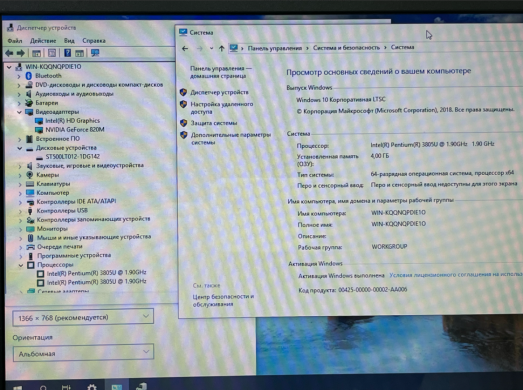Click Панель управления breadcrumb in address bar
The width and height of the screenshot is (523, 390).
coord(275,48)
